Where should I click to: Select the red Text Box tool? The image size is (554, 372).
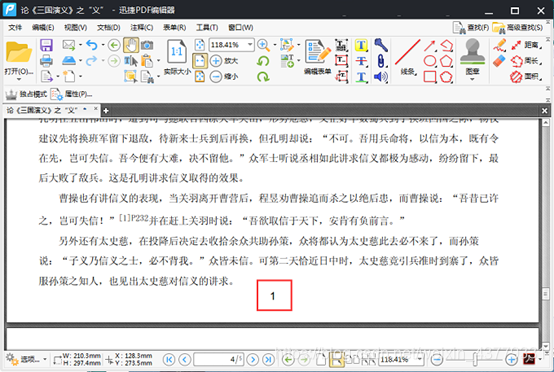[x=341, y=61]
